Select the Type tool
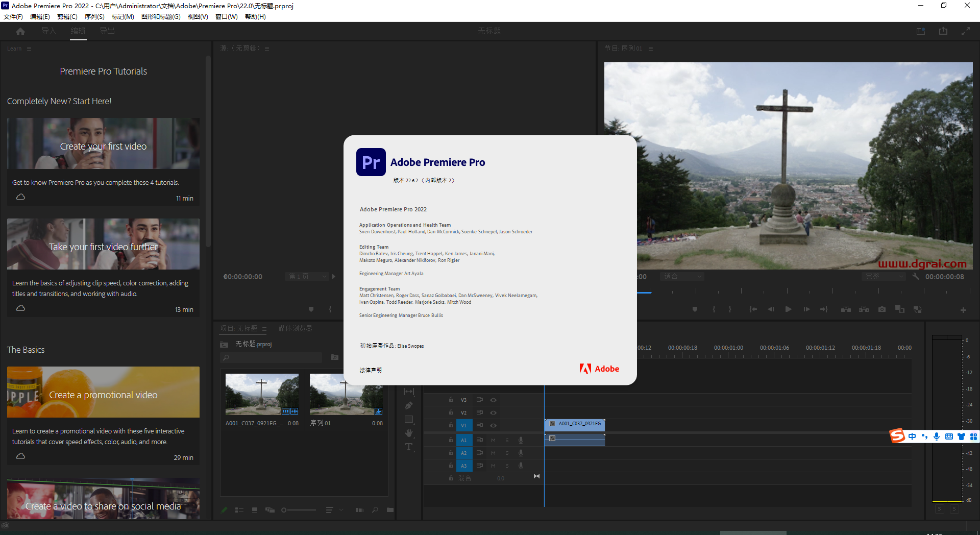Viewport: 980px width, 535px height. tap(408, 447)
